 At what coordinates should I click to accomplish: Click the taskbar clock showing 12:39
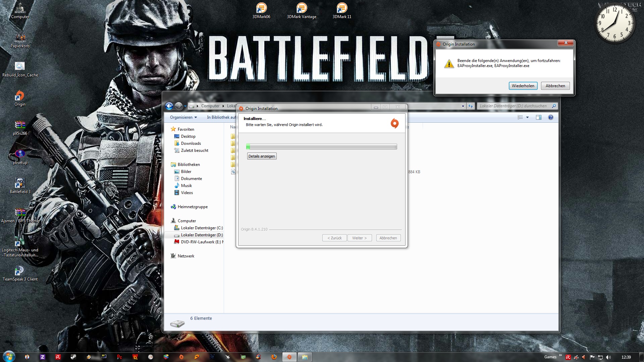pos(626,357)
